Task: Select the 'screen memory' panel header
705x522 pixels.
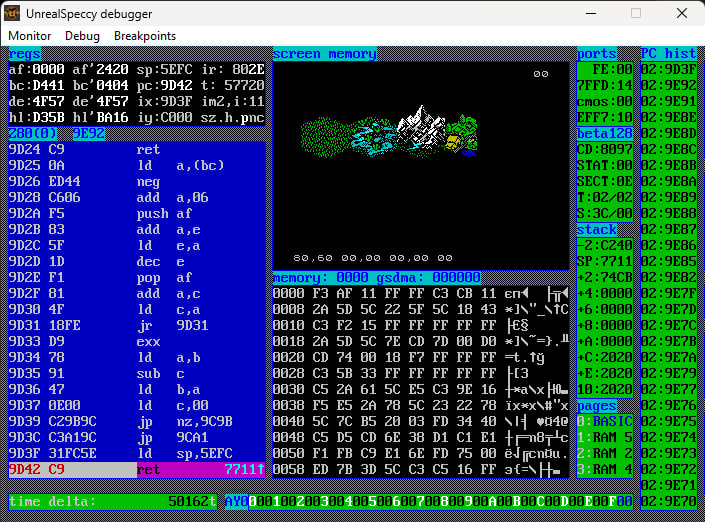Action: (x=325, y=54)
